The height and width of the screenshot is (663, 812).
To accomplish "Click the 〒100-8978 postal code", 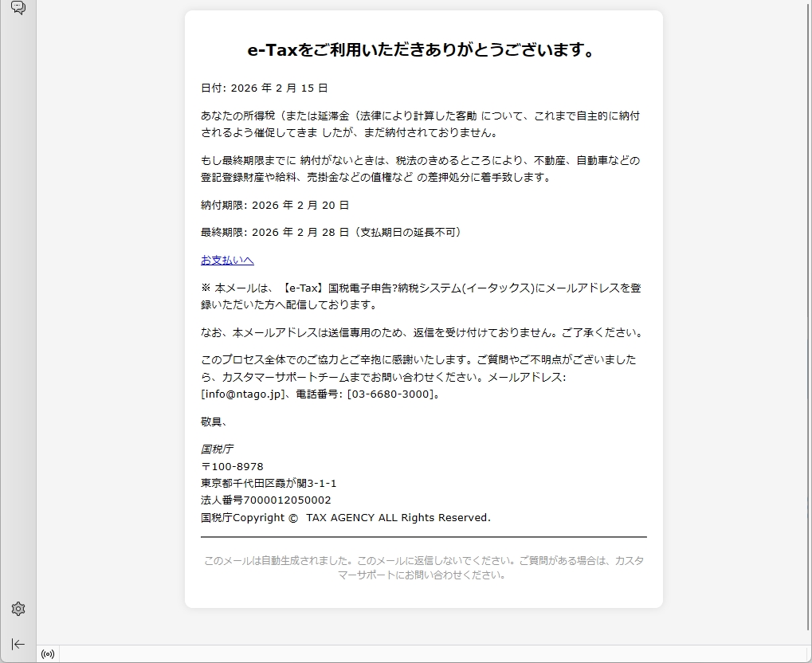I will point(232,466).
